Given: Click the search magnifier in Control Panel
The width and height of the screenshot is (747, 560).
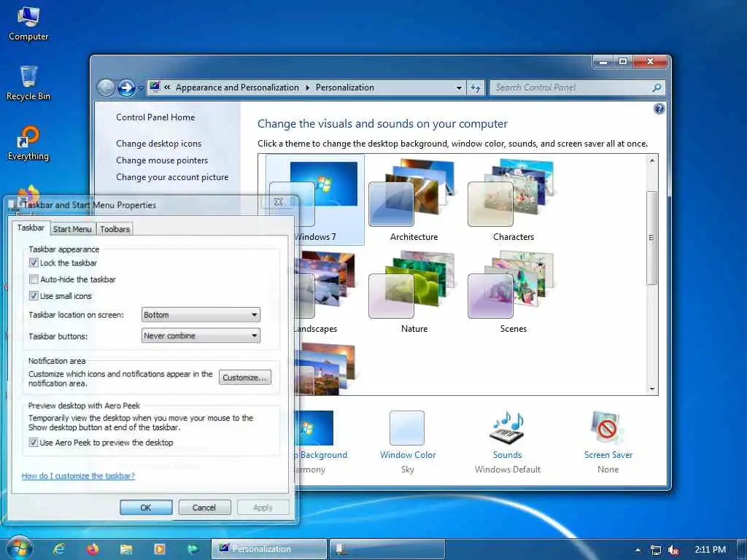Looking at the screenshot, I should click(x=657, y=87).
